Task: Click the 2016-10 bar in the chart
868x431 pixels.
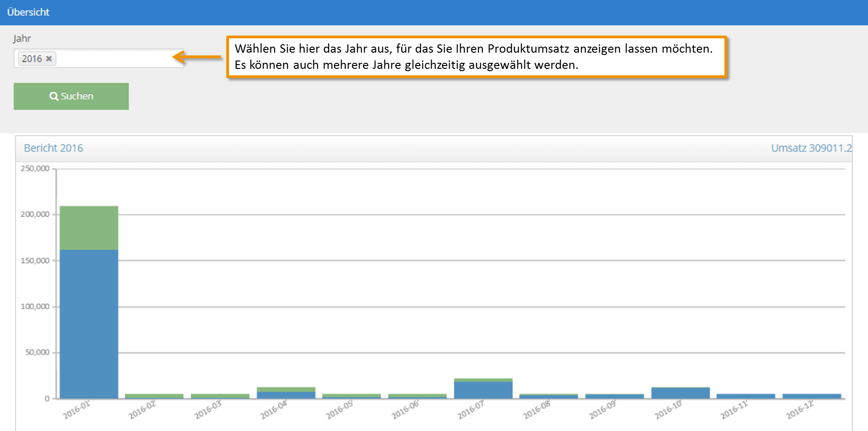Action: pyautogui.click(x=681, y=393)
